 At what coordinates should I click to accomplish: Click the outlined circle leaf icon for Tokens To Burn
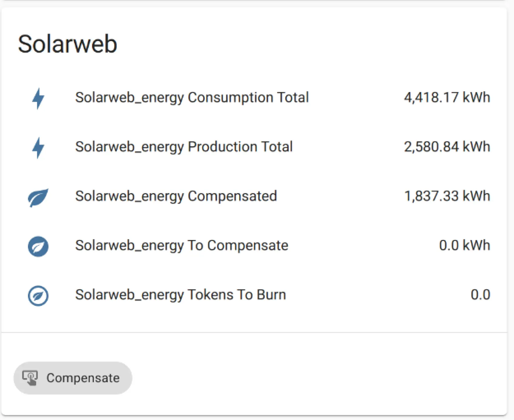pos(38,295)
